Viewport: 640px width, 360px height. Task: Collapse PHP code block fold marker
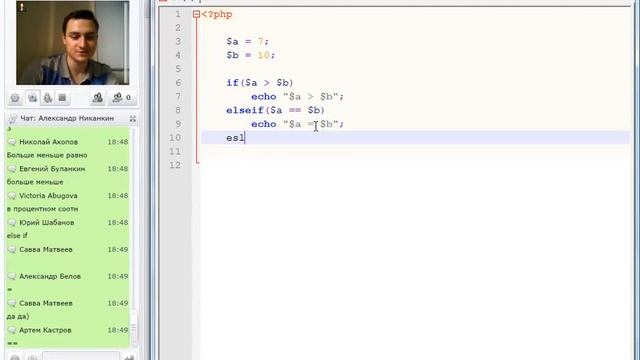pos(196,14)
